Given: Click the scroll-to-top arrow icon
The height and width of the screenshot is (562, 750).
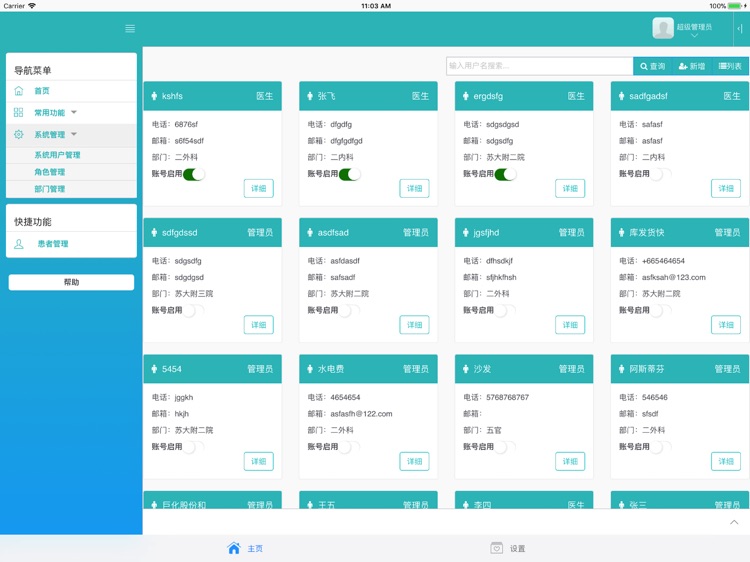Looking at the screenshot, I should [x=734, y=522].
